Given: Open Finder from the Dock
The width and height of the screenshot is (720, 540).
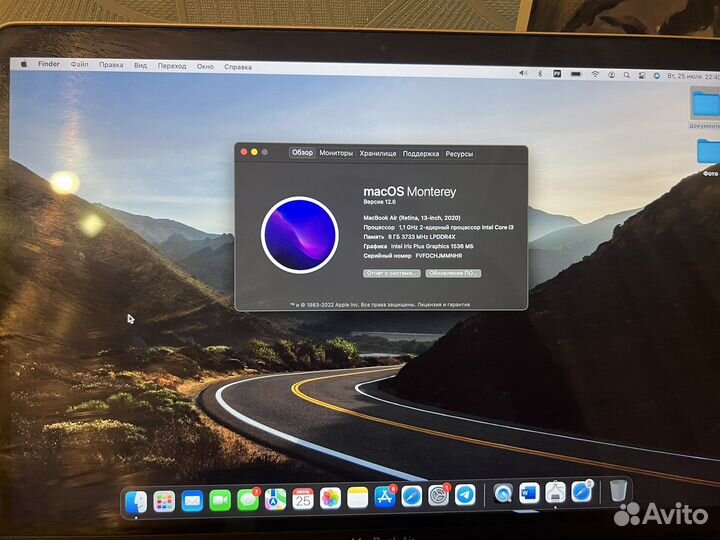Looking at the screenshot, I should pyautogui.click(x=136, y=501).
